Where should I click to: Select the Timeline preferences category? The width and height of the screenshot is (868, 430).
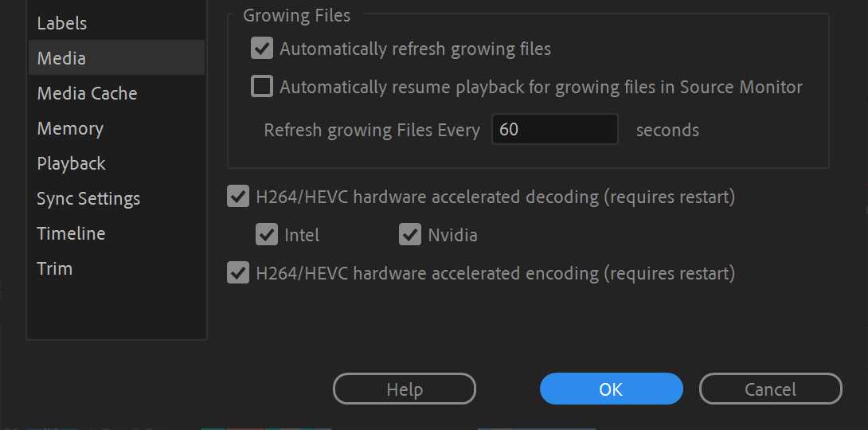tap(71, 233)
